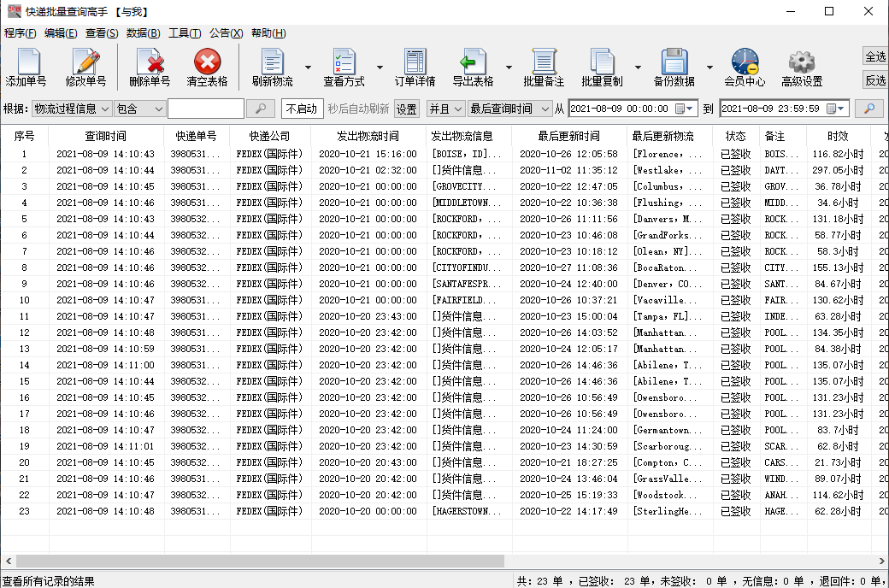Sort by the 发出物流时间 column header
The height and width of the screenshot is (588, 889).
tap(368, 136)
